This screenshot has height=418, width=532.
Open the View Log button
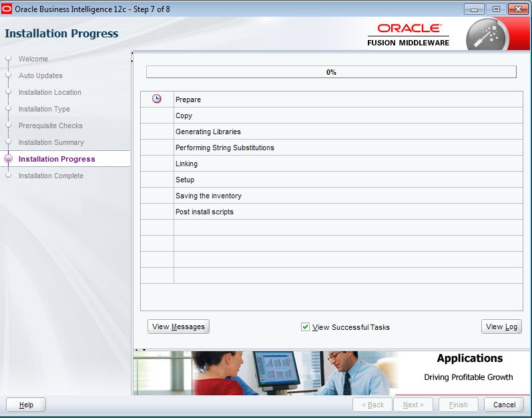point(501,327)
